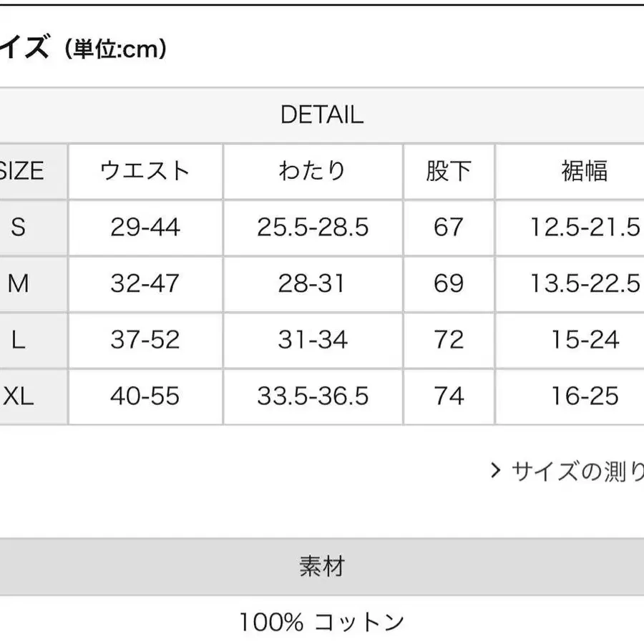Select the ウエスト column header

point(145,171)
